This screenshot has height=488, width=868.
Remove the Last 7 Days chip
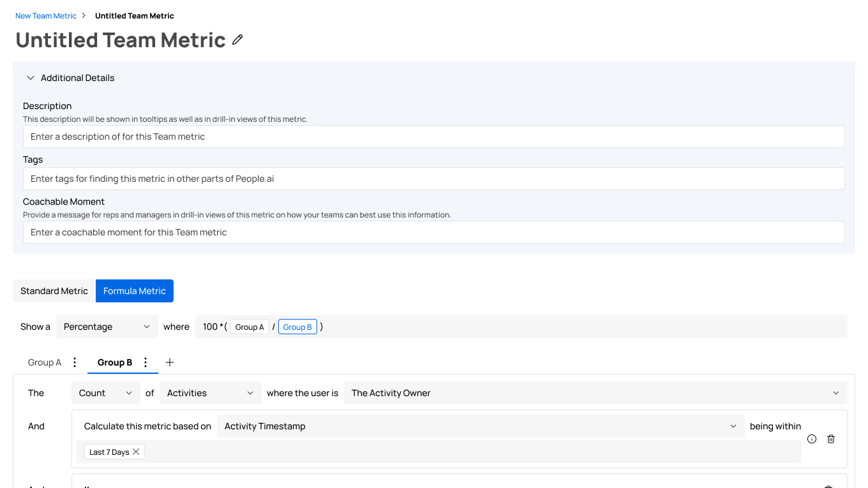(x=136, y=452)
